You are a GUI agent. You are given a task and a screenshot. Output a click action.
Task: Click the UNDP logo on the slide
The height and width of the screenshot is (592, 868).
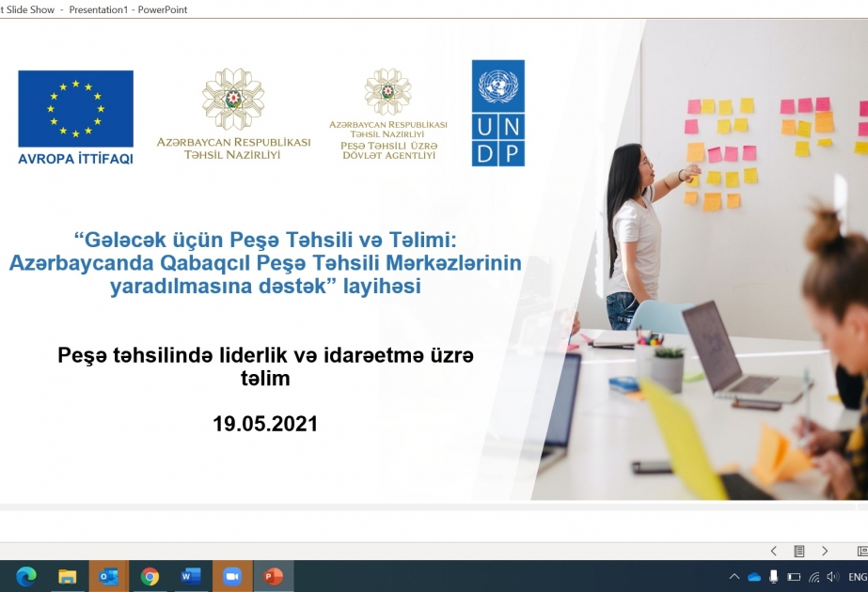coord(498,113)
